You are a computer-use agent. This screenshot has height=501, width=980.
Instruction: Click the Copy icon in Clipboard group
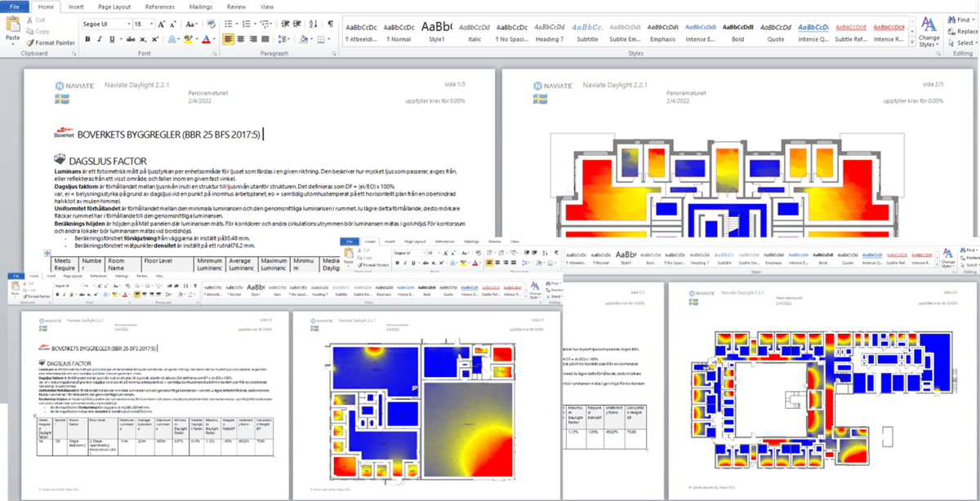tap(29, 31)
